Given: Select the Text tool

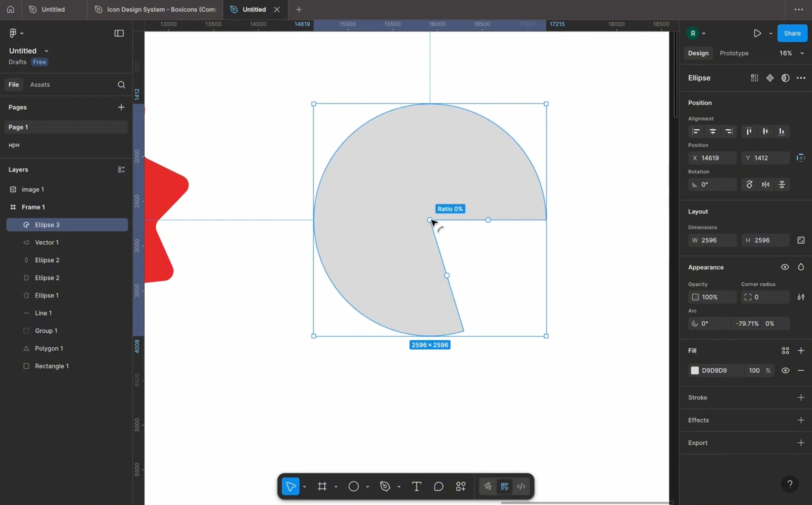Looking at the screenshot, I should (416, 486).
